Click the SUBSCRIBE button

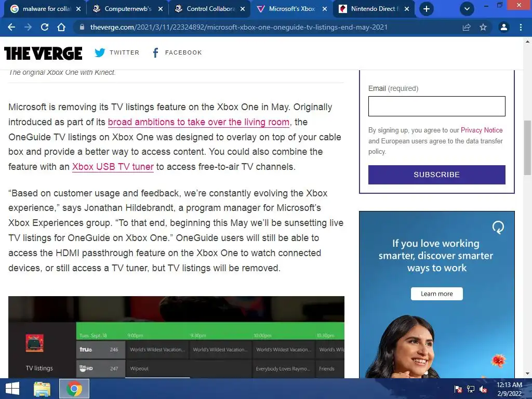point(436,175)
